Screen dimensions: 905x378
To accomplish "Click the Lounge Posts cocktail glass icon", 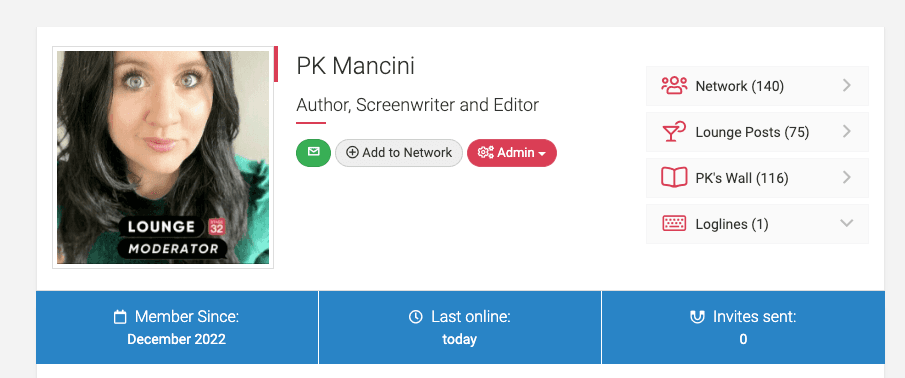I will click(x=674, y=132).
